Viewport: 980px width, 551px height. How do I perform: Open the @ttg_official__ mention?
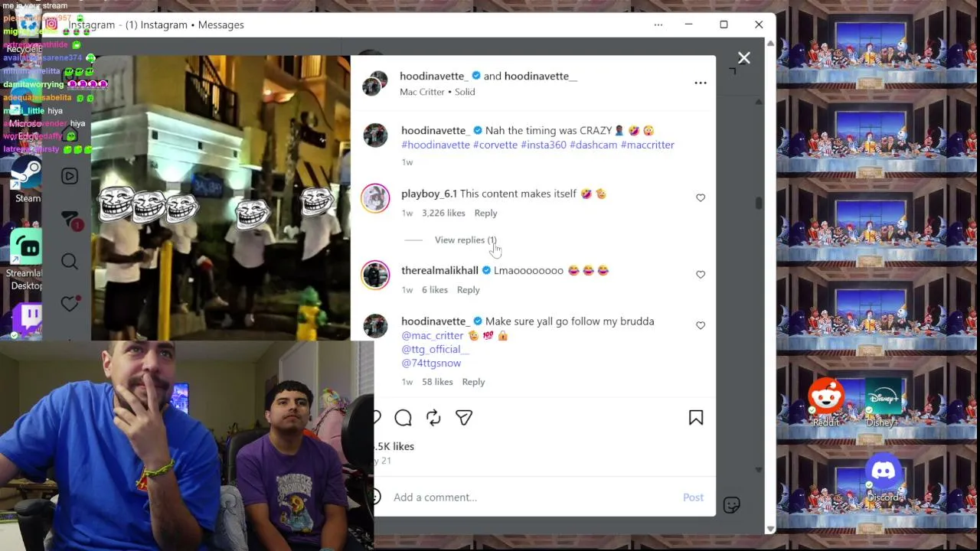(435, 349)
